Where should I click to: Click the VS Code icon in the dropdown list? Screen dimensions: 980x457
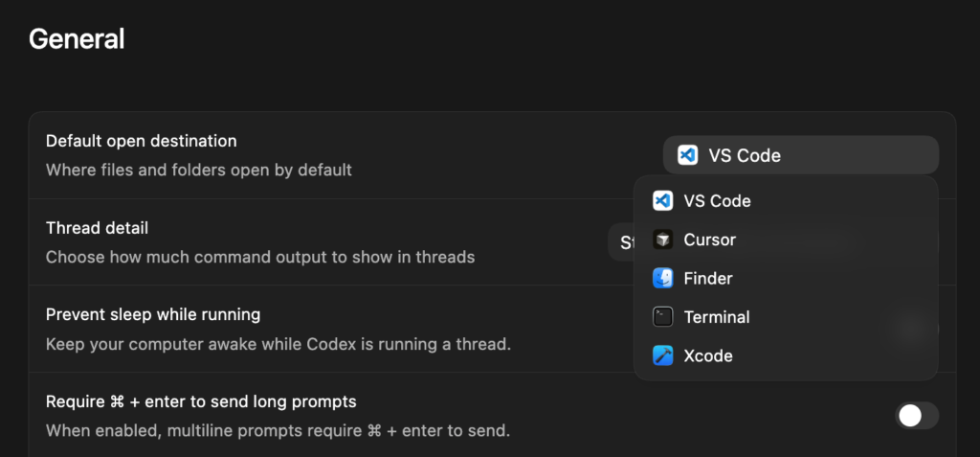point(662,201)
